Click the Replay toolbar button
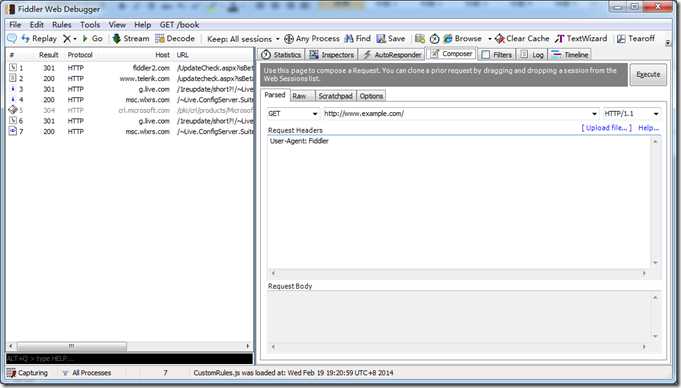This screenshot has height=388, width=681. 39,39
